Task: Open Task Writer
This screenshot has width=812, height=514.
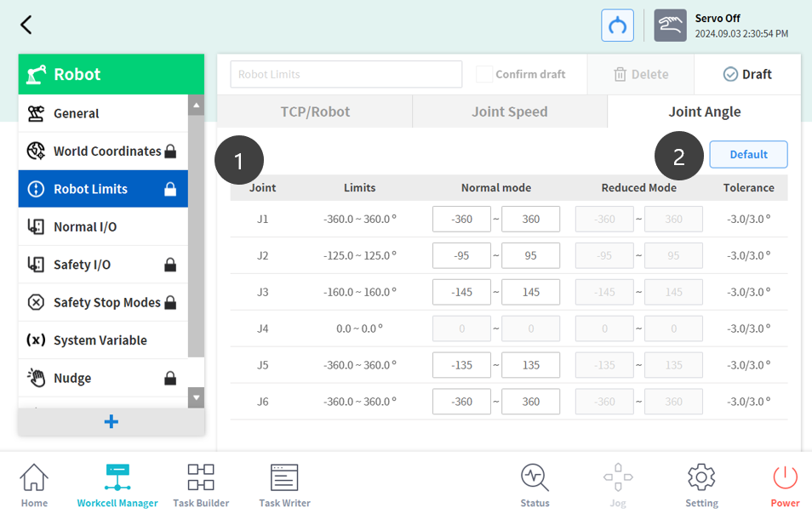Action: 284,486
